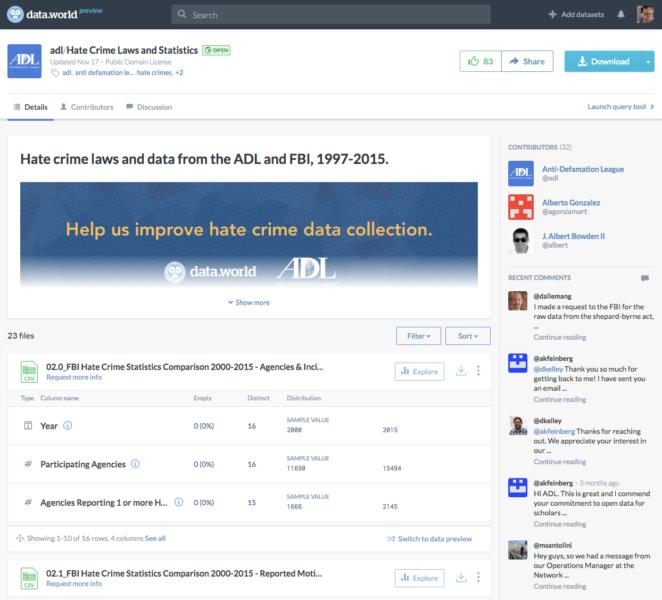
Task: Click the '23 files' count label
Action: click(x=21, y=336)
